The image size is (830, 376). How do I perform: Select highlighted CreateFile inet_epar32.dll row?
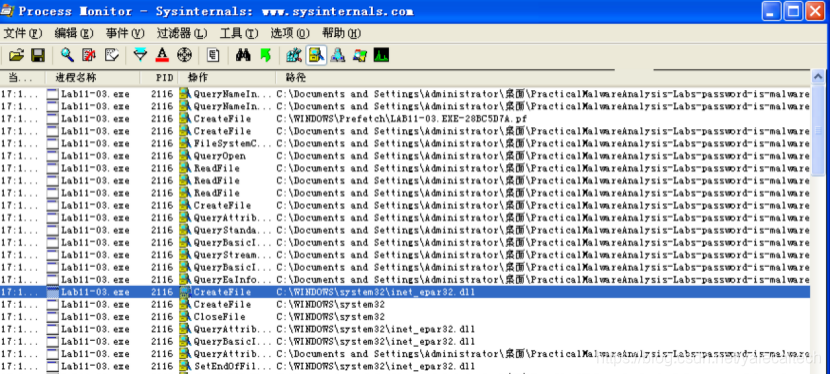[405, 292]
